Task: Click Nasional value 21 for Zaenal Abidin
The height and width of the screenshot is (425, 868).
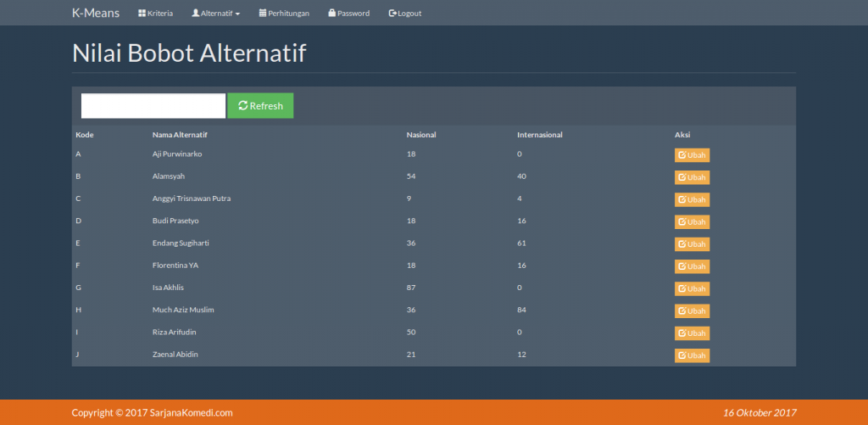Action: [411, 354]
